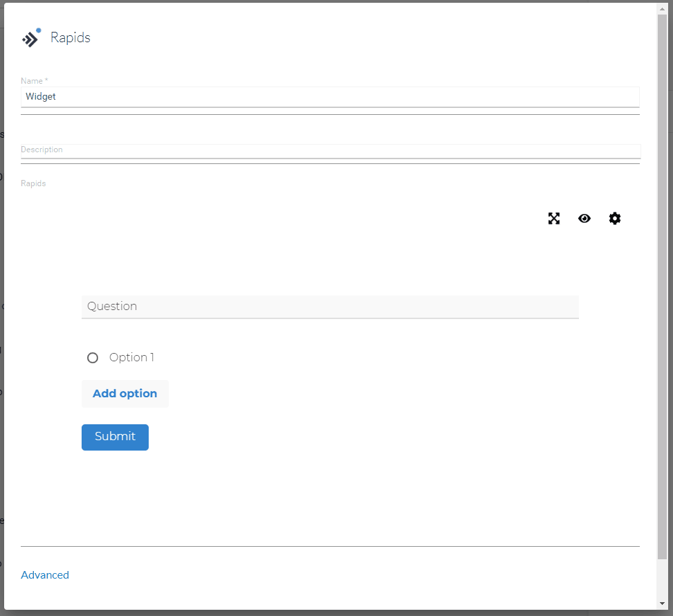Click the Rapids heading at the top

click(72, 37)
